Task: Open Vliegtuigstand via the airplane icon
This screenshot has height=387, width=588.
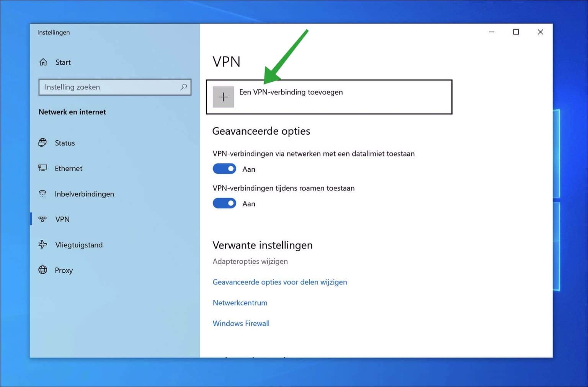Action: pos(42,245)
